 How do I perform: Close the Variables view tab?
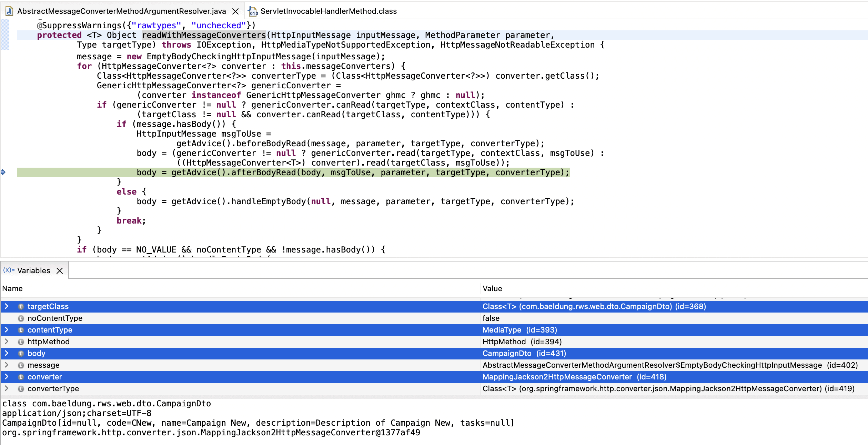tap(60, 270)
